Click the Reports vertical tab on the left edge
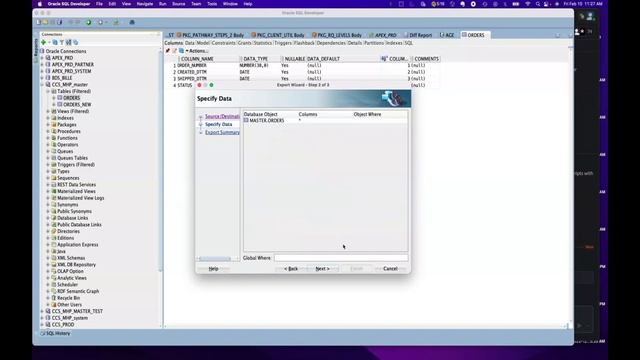The height and width of the screenshot is (360, 640). pyautogui.click(x=36, y=50)
